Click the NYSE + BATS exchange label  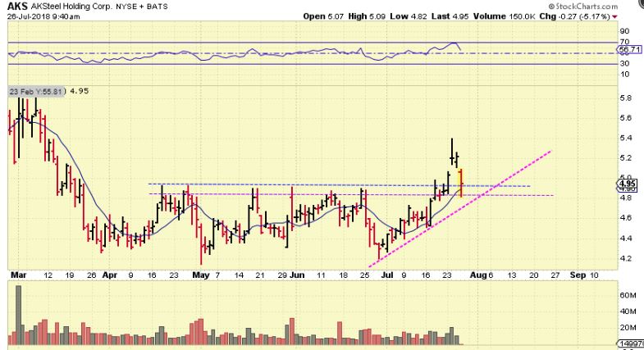coord(142,7)
